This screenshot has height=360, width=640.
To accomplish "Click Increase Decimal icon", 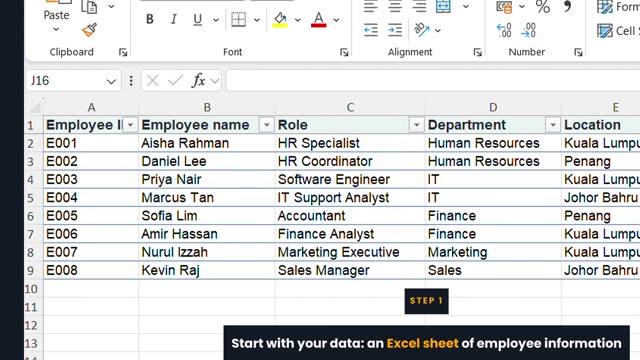I will click(x=504, y=30).
